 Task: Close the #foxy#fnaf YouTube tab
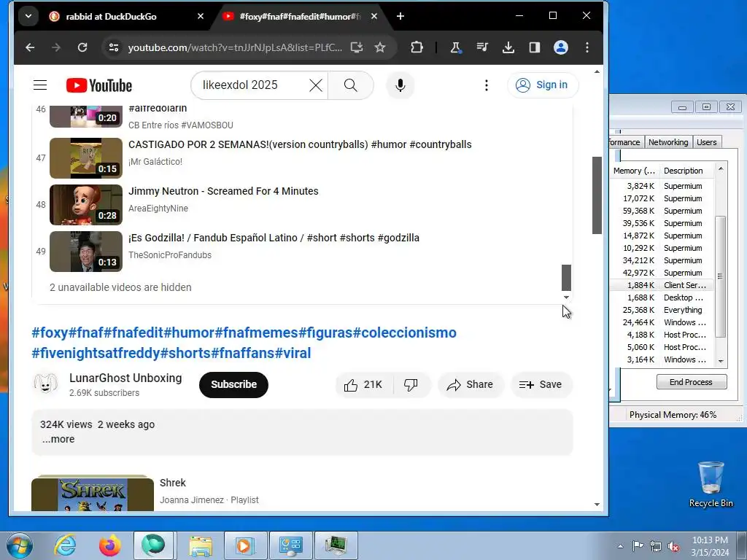pyautogui.click(x=374, y=16)
